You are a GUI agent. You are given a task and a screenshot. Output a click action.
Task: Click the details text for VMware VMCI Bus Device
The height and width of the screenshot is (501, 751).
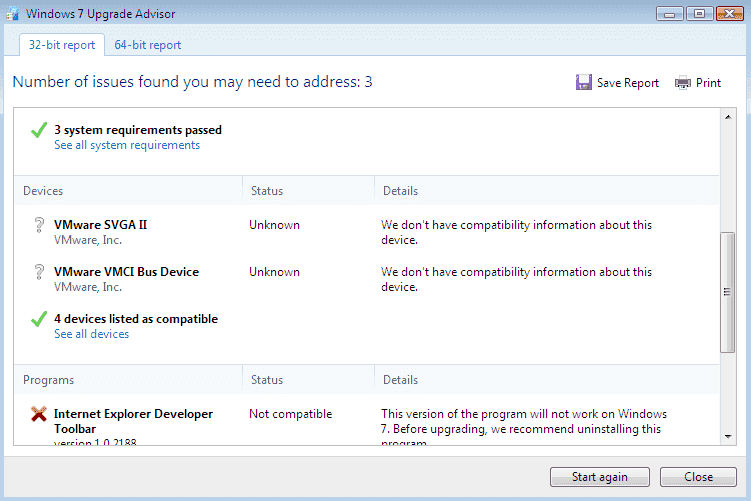(516, 279)
